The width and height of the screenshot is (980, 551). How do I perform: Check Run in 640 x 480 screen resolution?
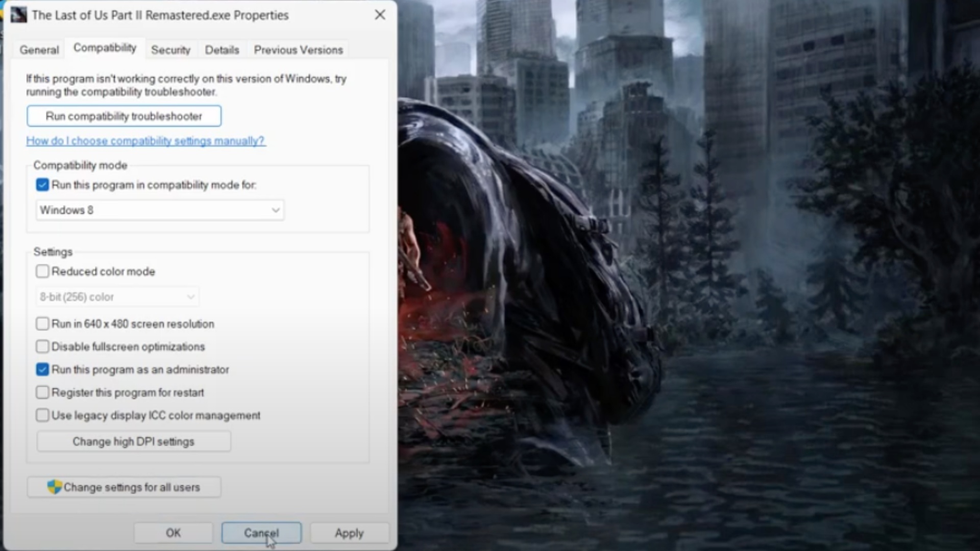pos(42,324)
